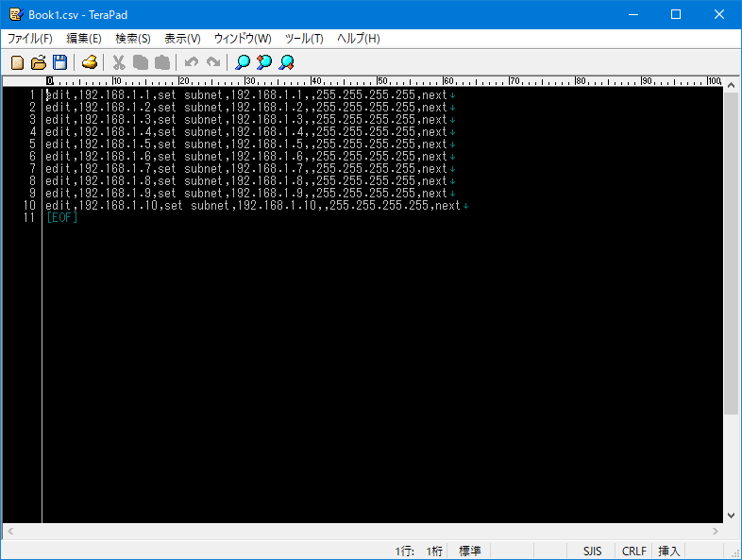Screen dimensions: 742x560
Task: Click the Open file folder icon
Action: [x=39, y=63]
